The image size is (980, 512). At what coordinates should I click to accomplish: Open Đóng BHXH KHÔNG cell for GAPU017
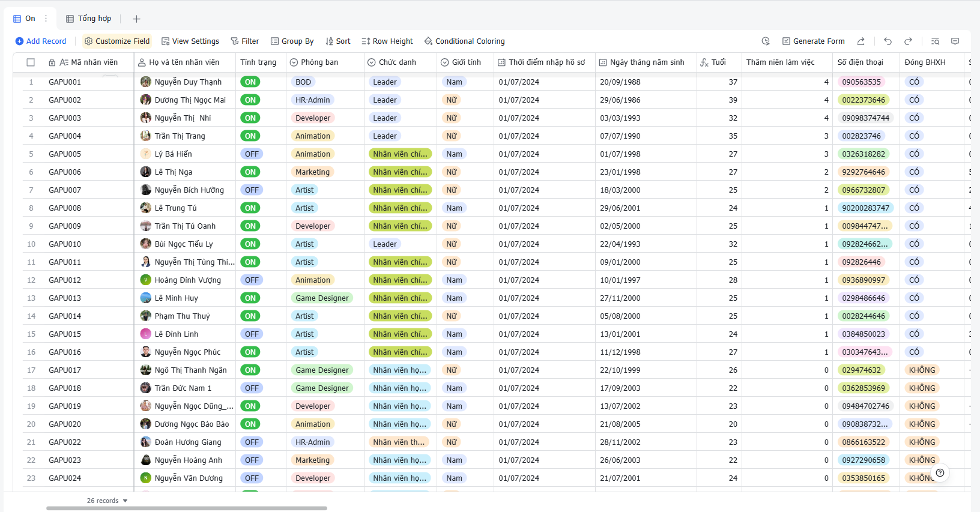click(932, 370)
